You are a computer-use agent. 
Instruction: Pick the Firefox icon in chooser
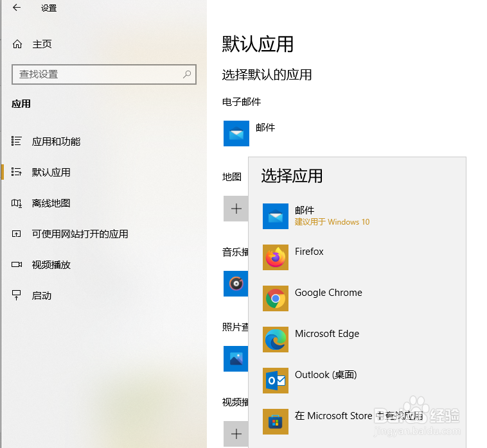(276, 257)
